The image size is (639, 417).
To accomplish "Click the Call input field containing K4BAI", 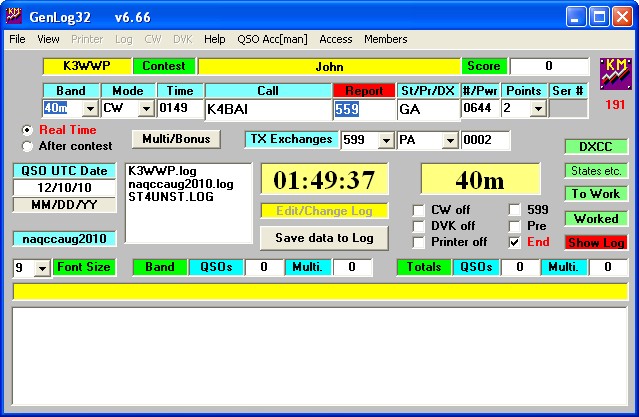I will point(266,109).
